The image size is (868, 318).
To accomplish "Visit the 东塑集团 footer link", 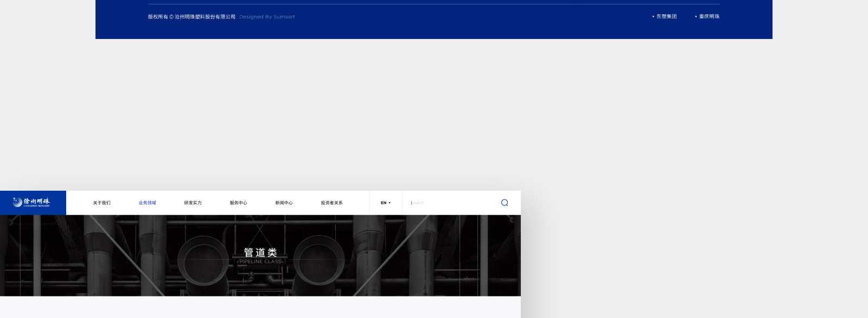I will (666, 17).
